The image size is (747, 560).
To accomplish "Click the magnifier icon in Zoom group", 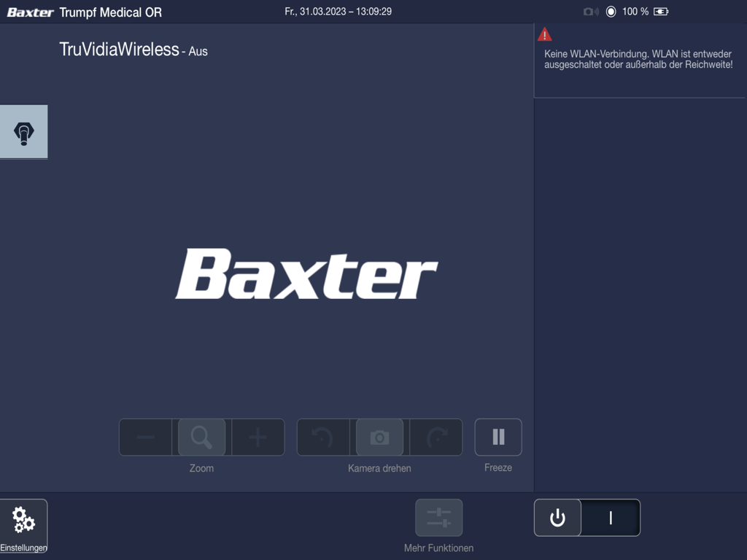I will pos(201,437).
